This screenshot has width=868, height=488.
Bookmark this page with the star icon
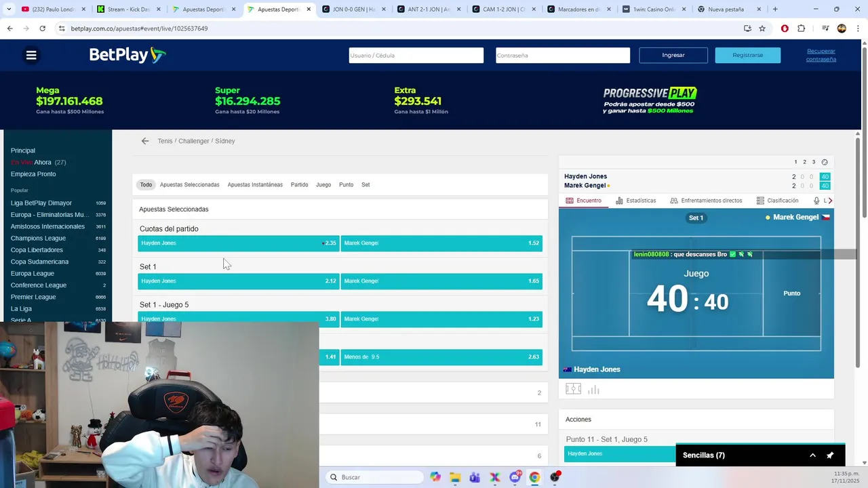(x=762, y=28)
